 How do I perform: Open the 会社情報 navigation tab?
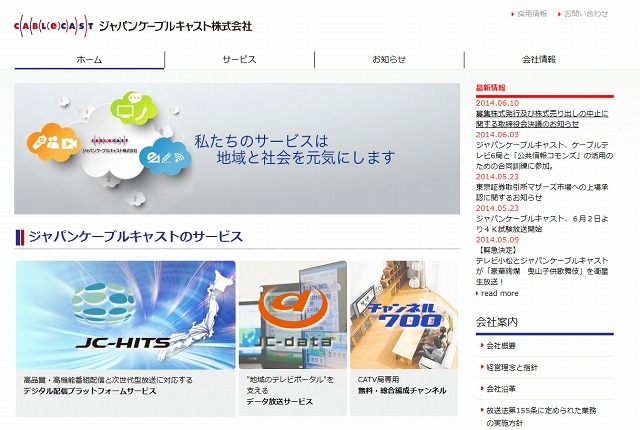point(539,60)
